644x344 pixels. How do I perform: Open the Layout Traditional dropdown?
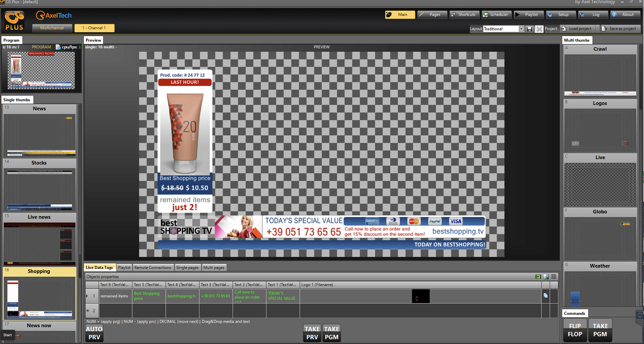[x=521, y=29]
